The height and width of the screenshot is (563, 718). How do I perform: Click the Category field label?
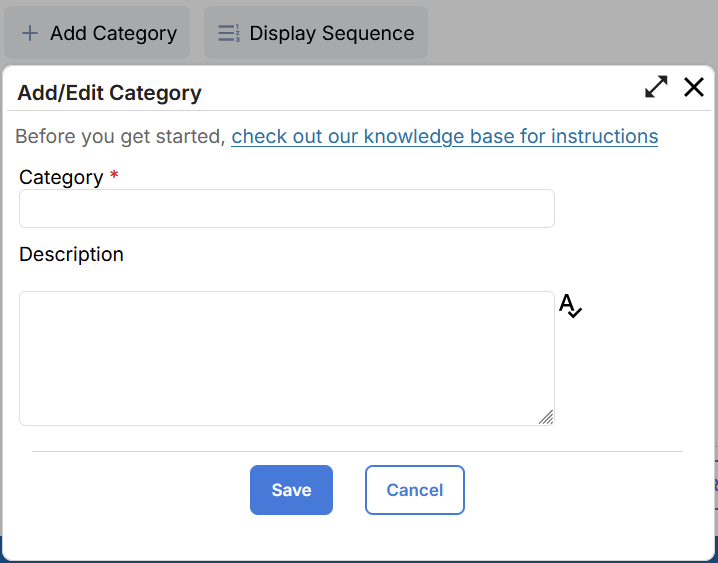click(61, 177)
